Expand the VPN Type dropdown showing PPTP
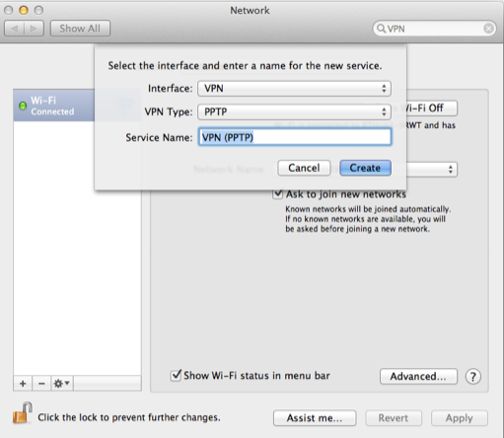The image size is (504, 438). coord(294,111)
